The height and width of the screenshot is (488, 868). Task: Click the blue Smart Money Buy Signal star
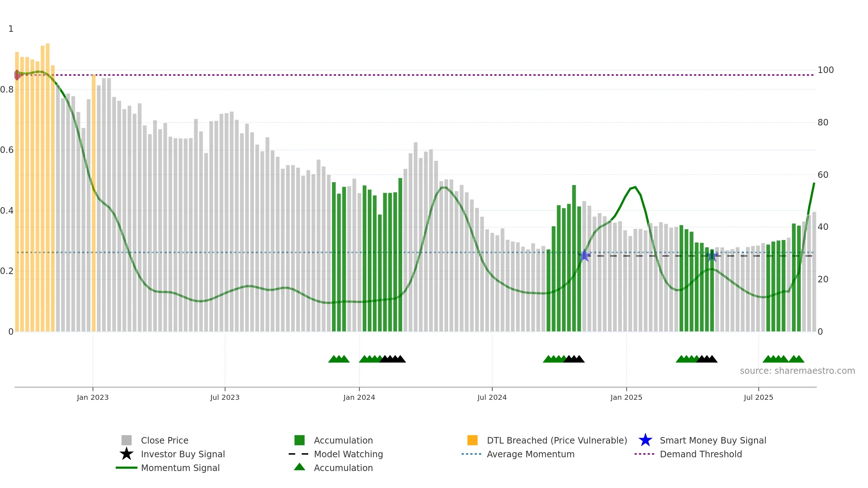(x=645, y=440)
